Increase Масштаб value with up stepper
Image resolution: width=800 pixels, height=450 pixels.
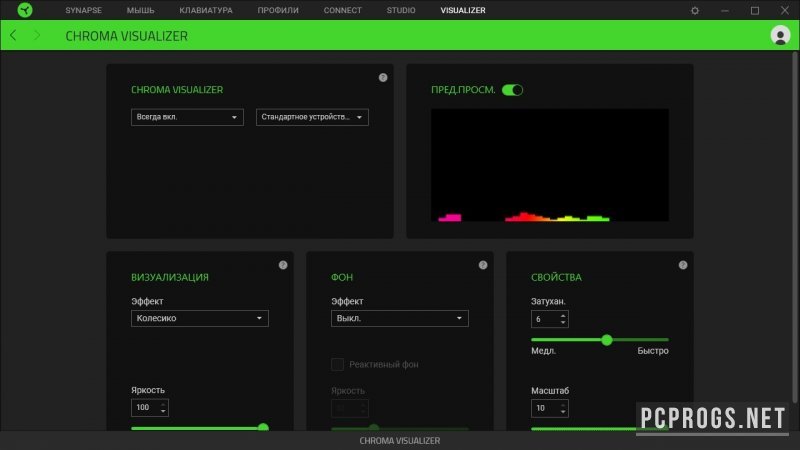pos(563,405)
